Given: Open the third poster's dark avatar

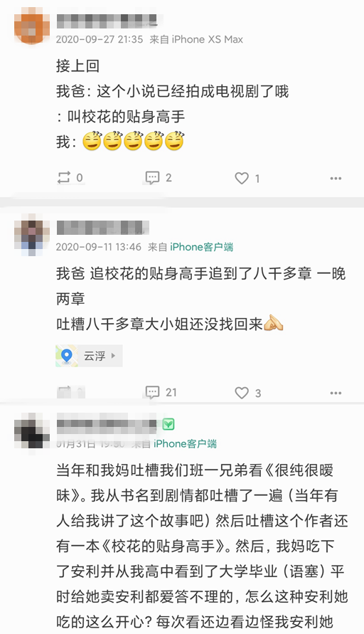Looking at the screenshot, I should pos(31,431).
